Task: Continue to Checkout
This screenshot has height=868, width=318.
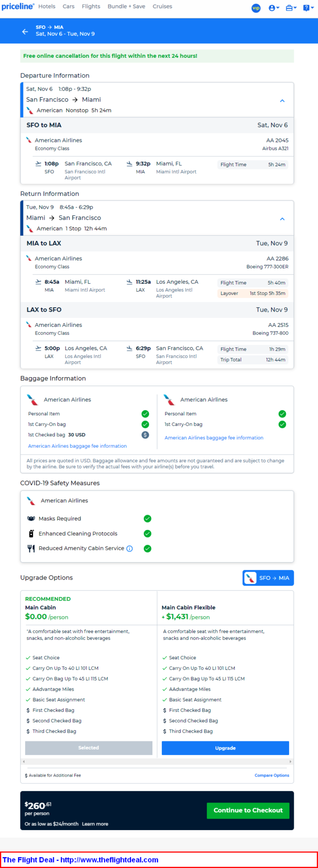Action: (x=248, y=810)
